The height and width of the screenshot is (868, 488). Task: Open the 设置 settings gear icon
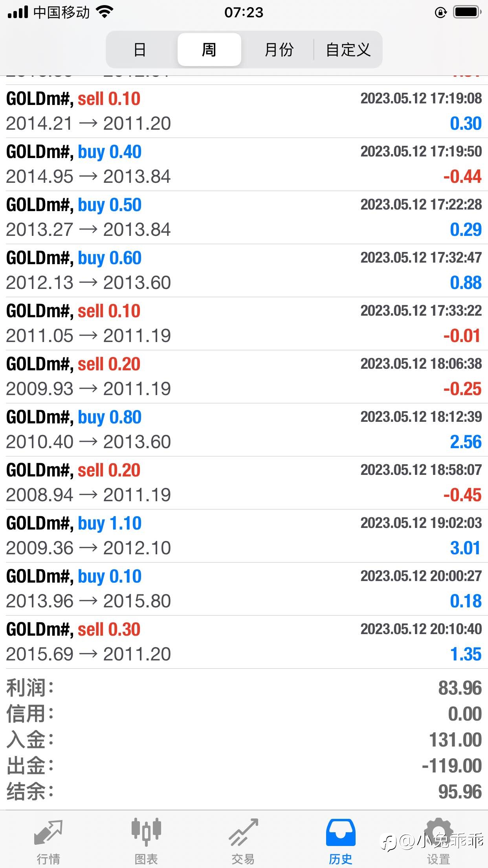(x=438, y=832)
